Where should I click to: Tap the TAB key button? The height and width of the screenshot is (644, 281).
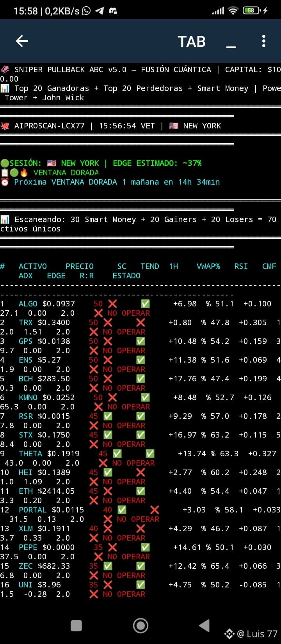[x=192, y=41]
